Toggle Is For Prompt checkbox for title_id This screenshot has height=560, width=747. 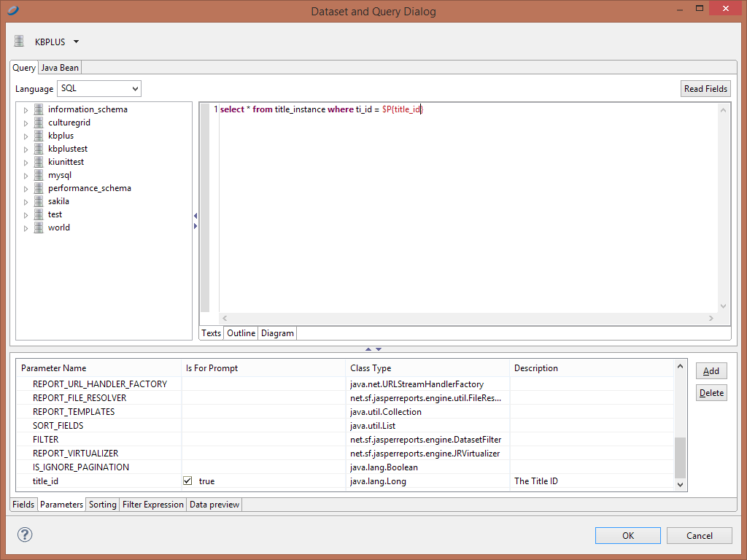point(187,481)
